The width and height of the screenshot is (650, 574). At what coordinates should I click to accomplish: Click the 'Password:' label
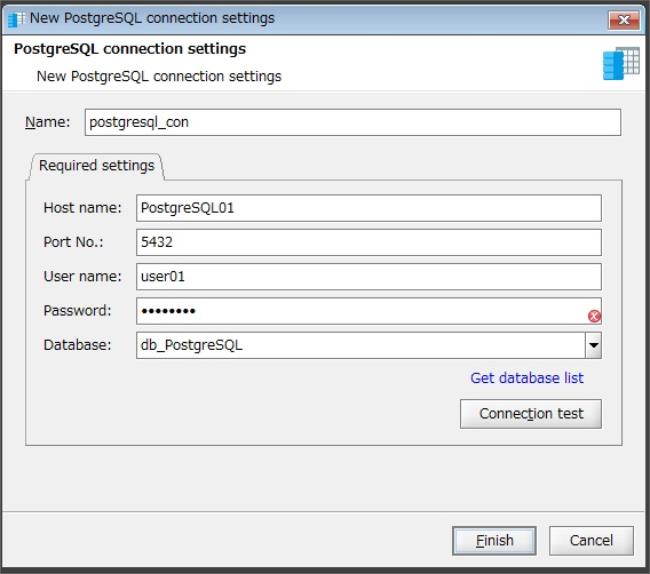[x=78, y=311]
